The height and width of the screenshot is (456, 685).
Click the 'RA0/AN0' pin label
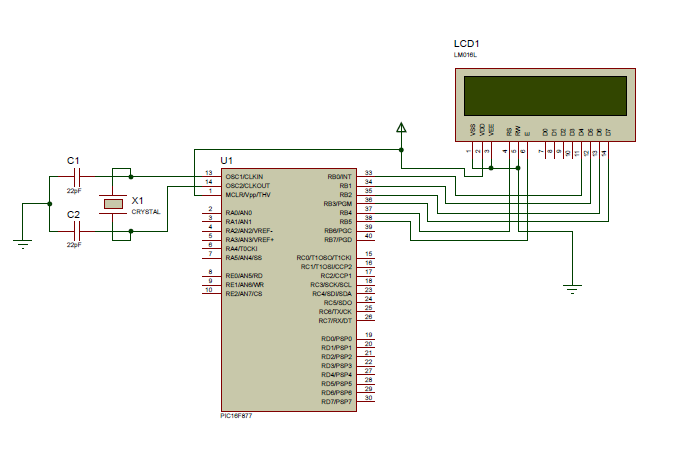click(x=239, y=213)
